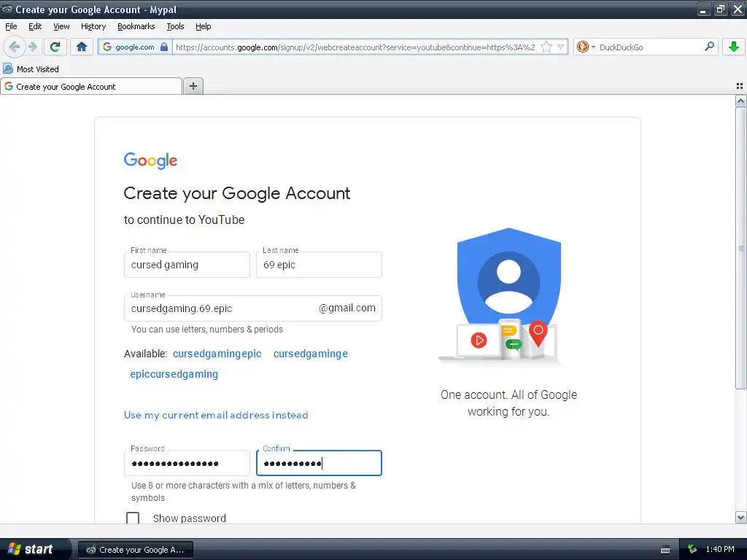Click the vertical scrollbar thumb

(740, 248)
